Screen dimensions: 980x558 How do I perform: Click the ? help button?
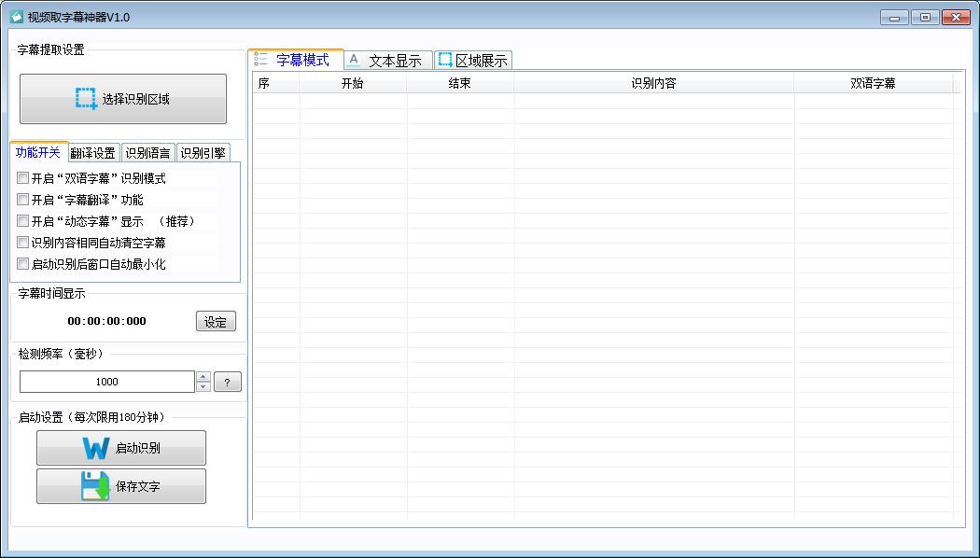[228, 382]
